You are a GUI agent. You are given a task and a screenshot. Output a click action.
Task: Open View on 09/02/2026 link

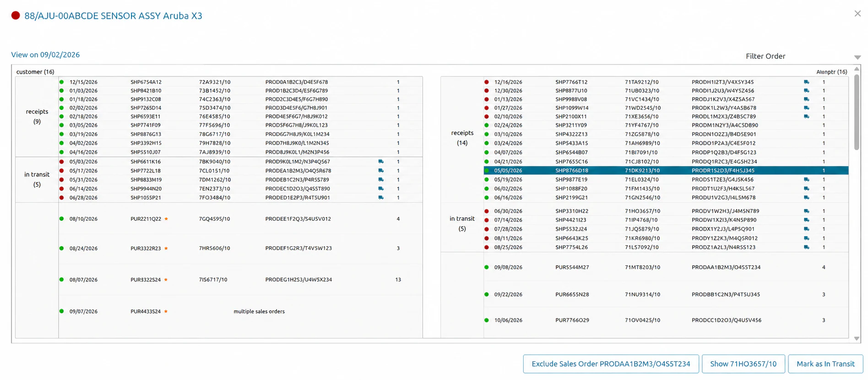pyautogui.click(x=45, y=54)
